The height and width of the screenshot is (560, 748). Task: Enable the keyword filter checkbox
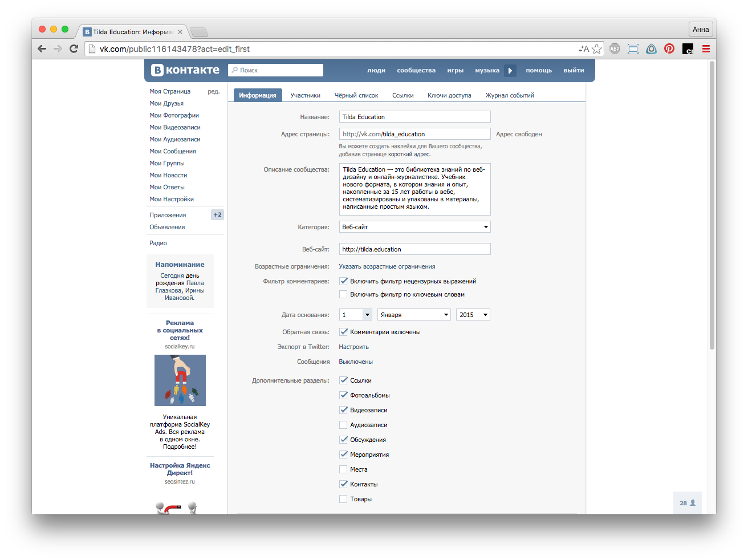(x=343, y=294)
